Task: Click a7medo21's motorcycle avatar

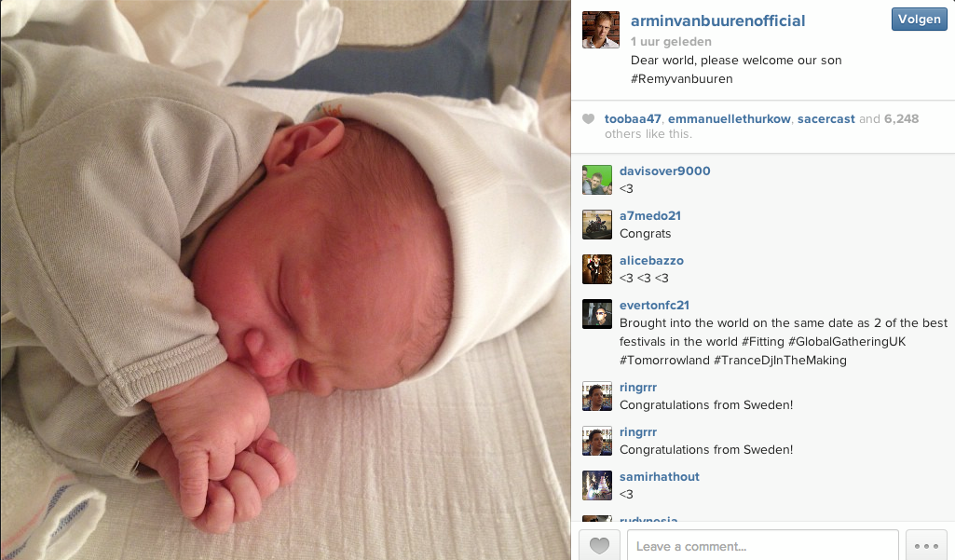Action: point(597,225)
